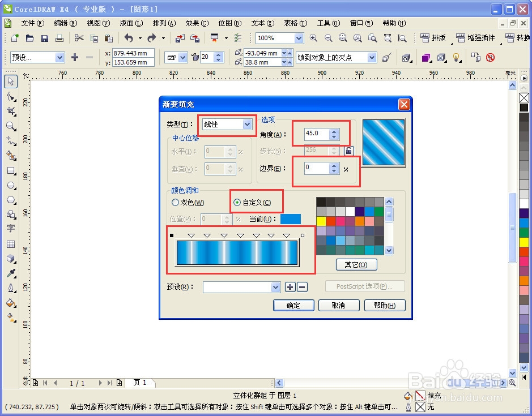532x416 pixels.
Task: Click the gradient preview thumbnail
Action: [x=384, y=142]
